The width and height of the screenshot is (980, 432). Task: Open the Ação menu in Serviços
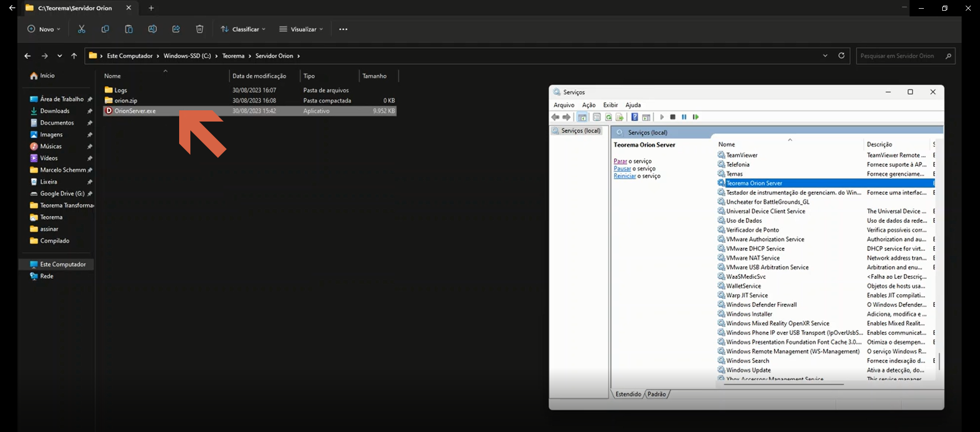589,105
